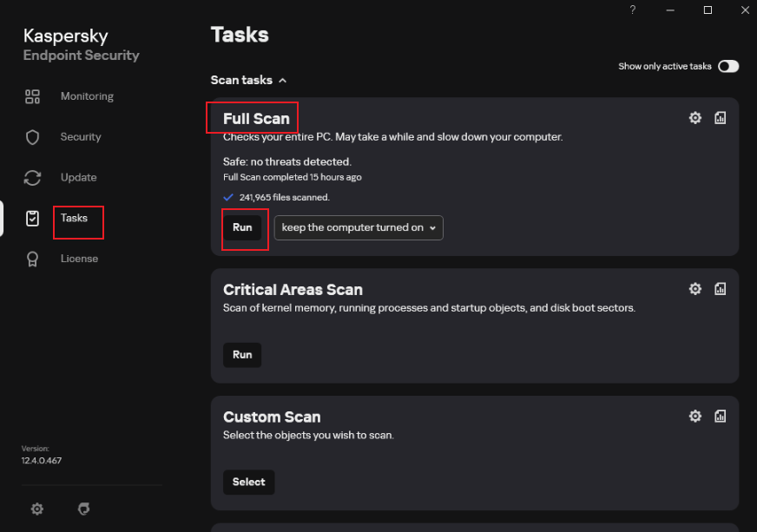
Task: Run the Critical Areas Scan
Action: pyautogui.click(x=242, y=355)
